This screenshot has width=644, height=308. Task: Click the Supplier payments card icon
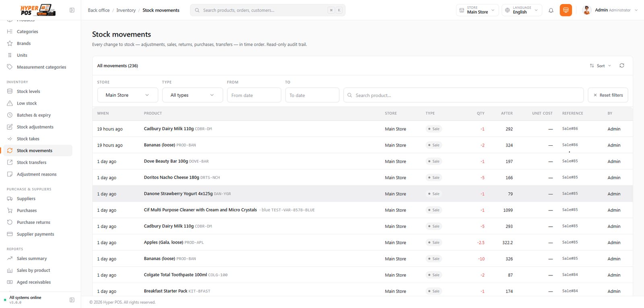point(10,234)
